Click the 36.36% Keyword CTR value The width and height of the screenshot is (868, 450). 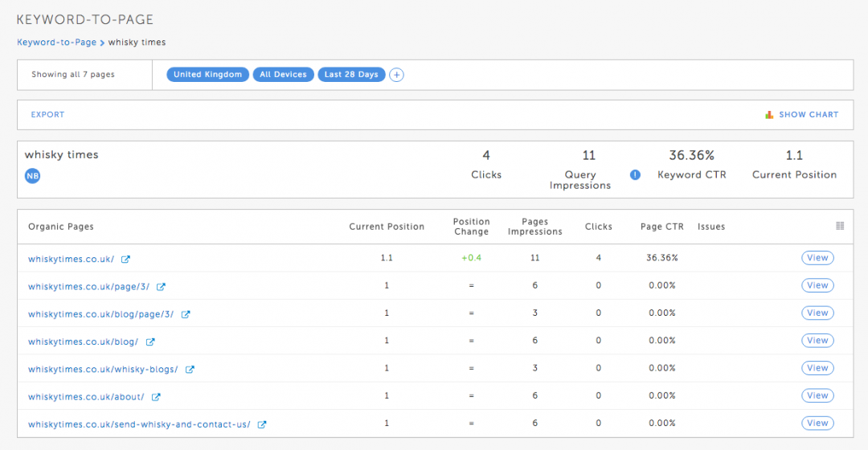[x=691, y=156]
